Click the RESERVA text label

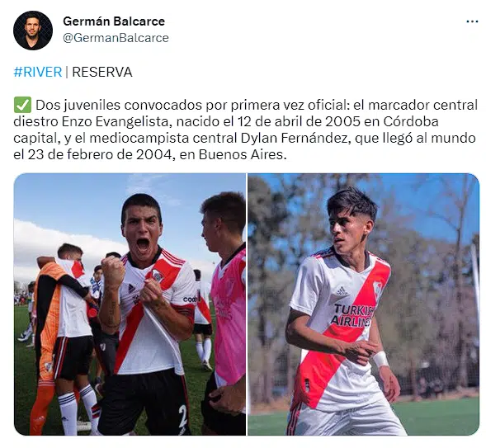102,72
